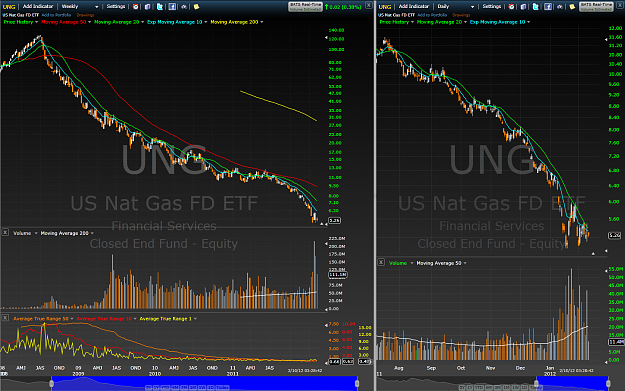This screenshot has width=625, height=391.
Task: Click the yellow sticky note icon in weekly chart
Action: coord(196,7)
